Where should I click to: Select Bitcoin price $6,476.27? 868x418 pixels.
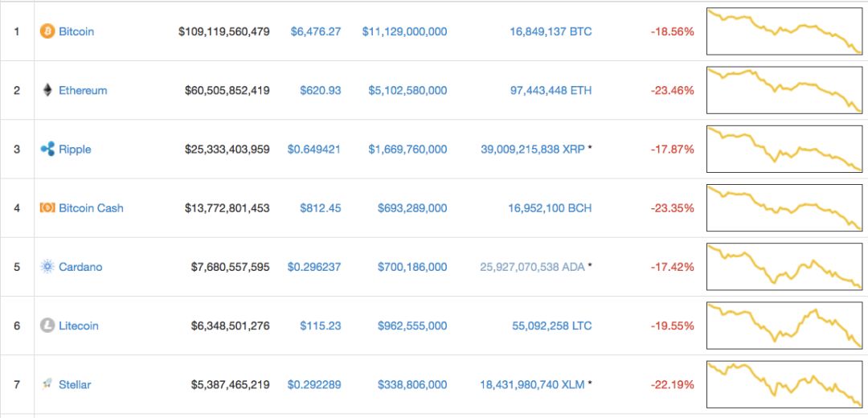316,31
